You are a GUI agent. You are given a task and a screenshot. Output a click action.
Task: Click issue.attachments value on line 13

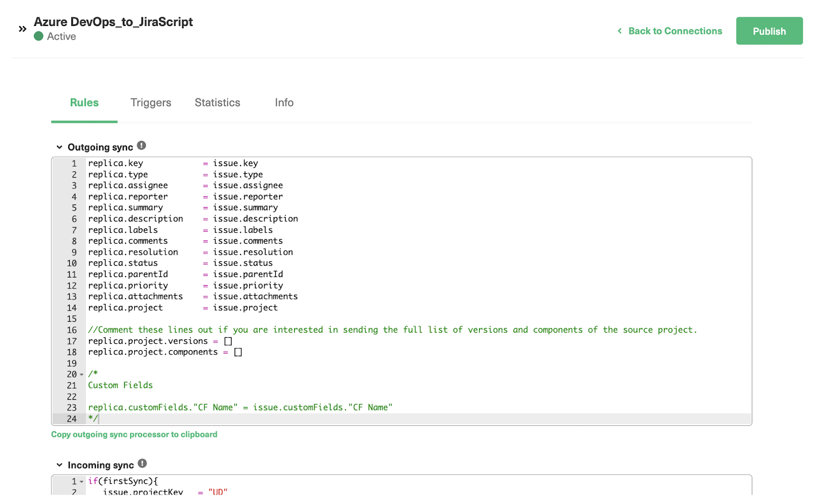click(x=256, y=297)
